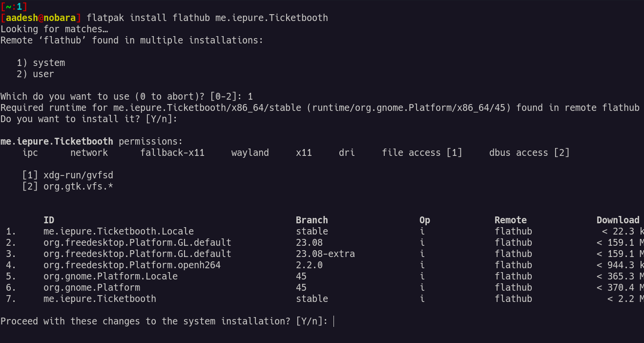The width and height of the screenshot is (644, 343).
Task: Click the dri permission entry
Action: coord(347,152)
